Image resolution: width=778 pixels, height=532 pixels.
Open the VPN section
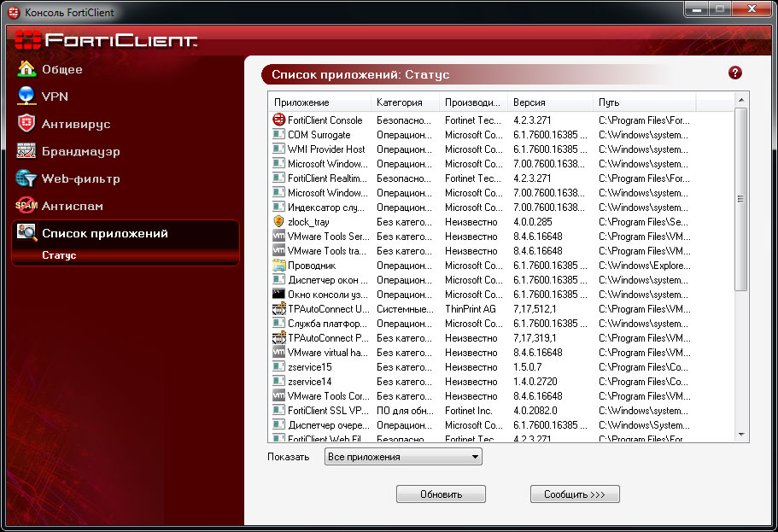[55, 96]
